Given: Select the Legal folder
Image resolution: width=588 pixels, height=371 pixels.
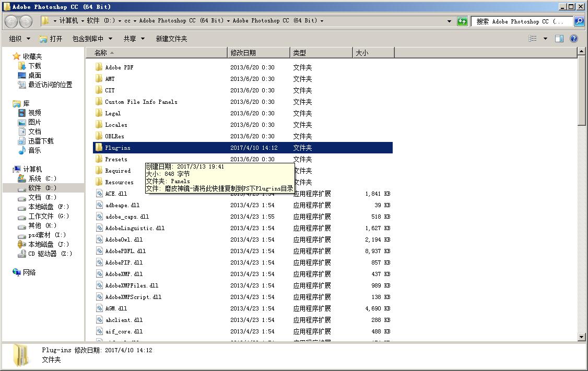Looking at the screenshot, I should click(x=112, y=113).
